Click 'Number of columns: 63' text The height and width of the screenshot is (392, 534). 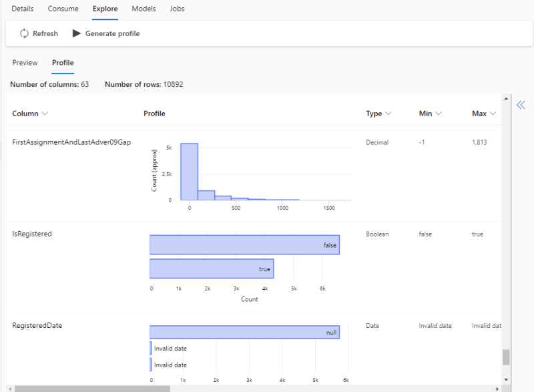click(x=49, y=84)
